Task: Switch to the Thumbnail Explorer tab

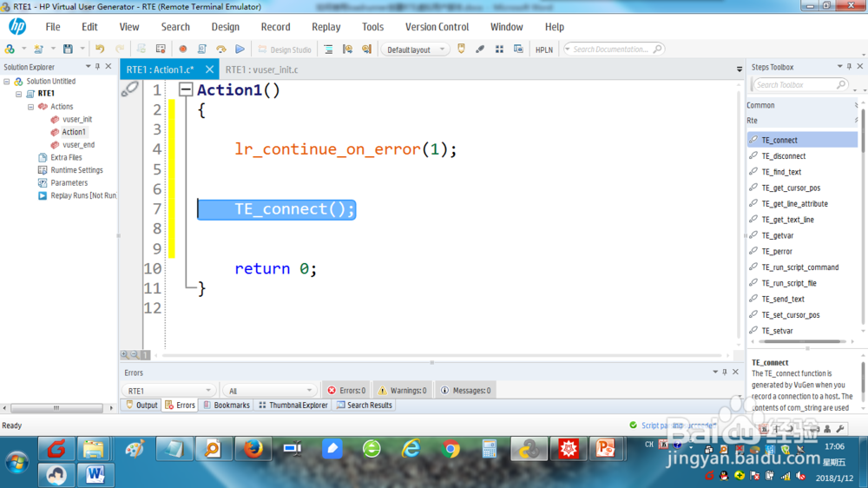Action: (293, 405)
